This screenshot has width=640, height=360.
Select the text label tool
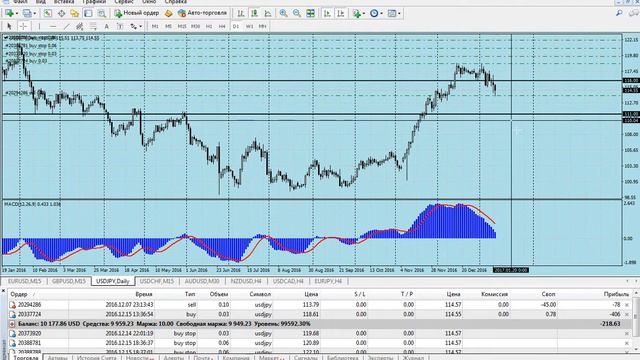(x=120, y=26)
